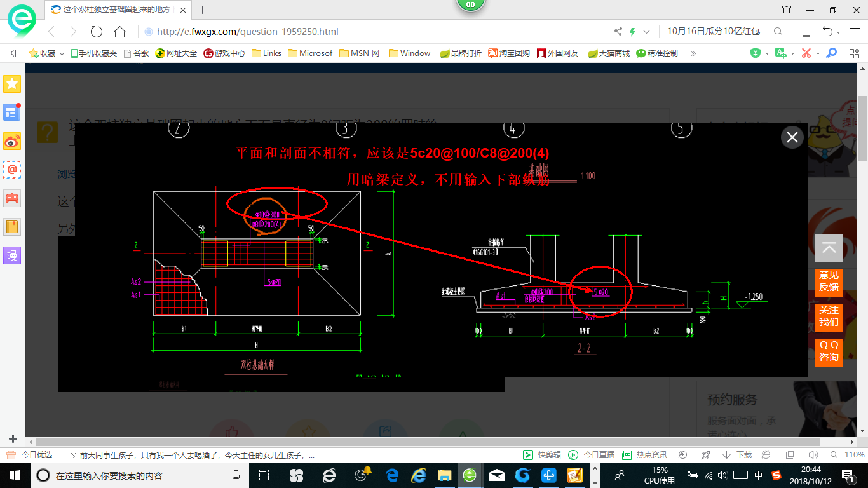Viewport: 868px width, 488px height.
Task: Open the 游戏中心 bookmark
Action: click(224, 53)
